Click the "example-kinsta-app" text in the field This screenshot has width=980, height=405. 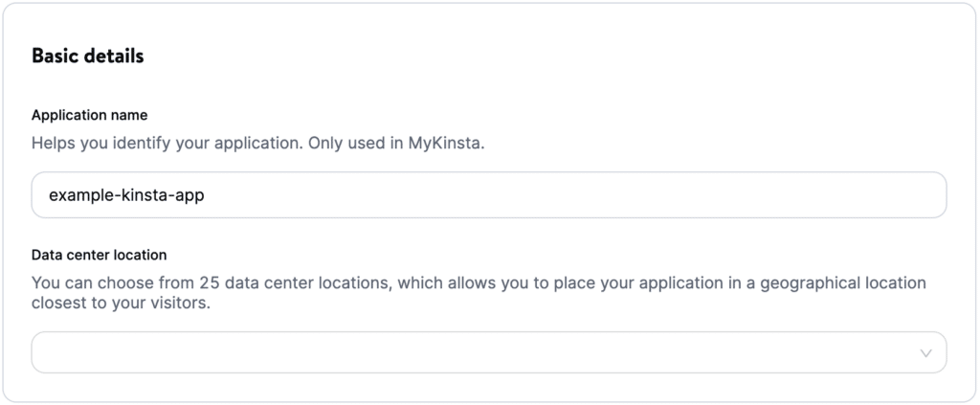pos(126,195)
